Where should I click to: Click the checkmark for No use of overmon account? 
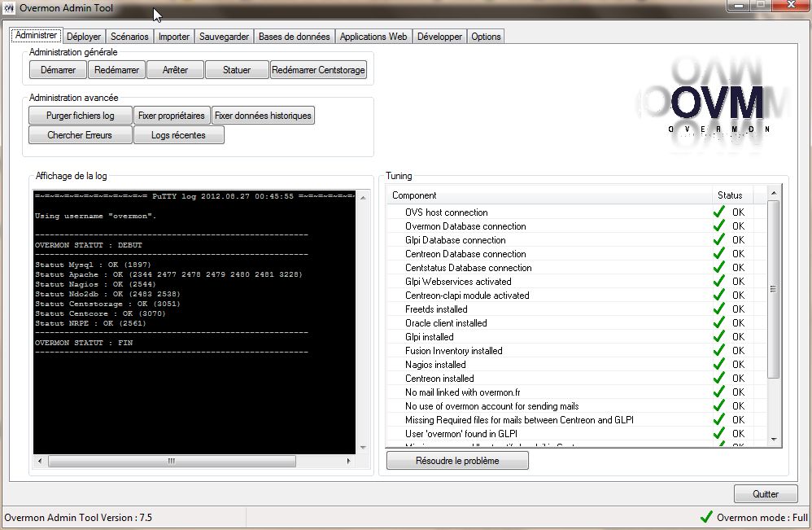pyautogui.click(x=718, y=405)
